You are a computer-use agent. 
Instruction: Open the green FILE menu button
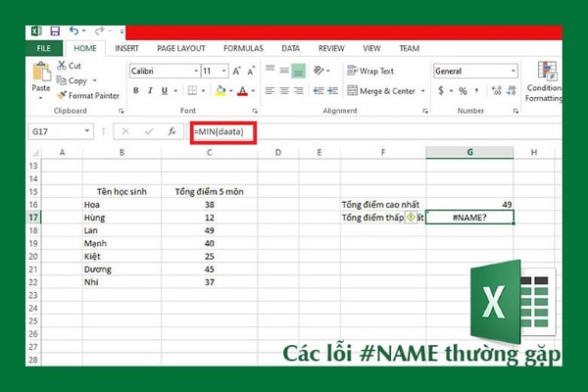pyautogui.click(x=43, y=47)
